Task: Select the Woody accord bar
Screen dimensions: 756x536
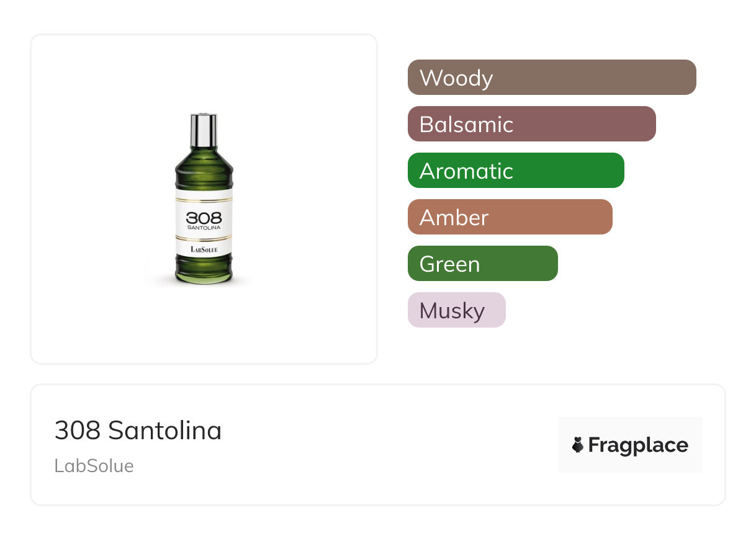Action: coord(551,78)
